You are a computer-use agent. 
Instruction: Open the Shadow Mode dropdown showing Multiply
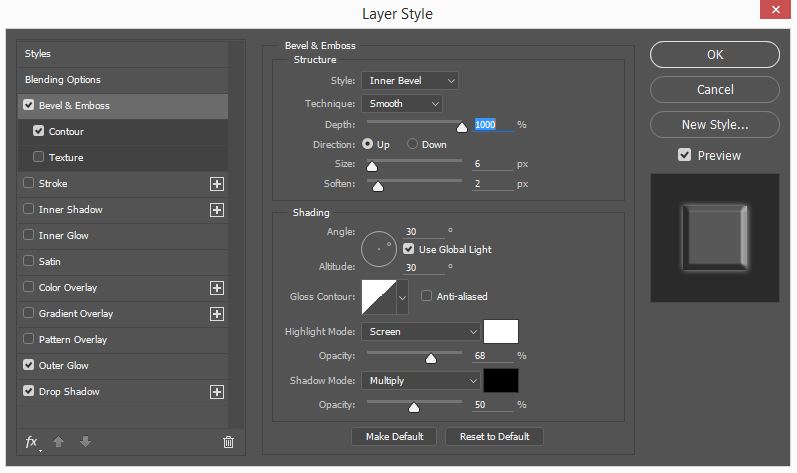click(x=421, y=381)
